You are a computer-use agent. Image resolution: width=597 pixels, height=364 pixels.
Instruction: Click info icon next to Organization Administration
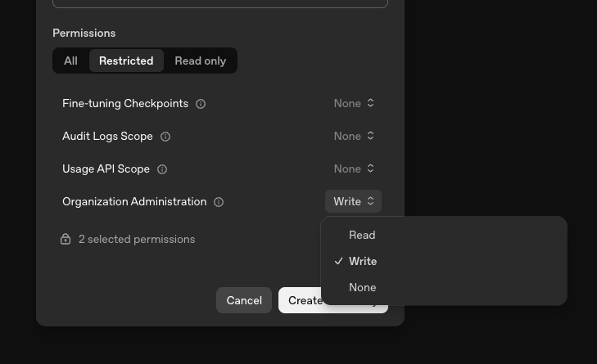[219, 202]
